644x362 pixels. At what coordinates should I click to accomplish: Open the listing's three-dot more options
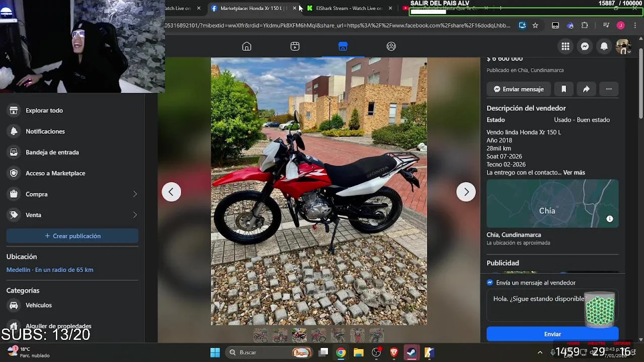609,89
